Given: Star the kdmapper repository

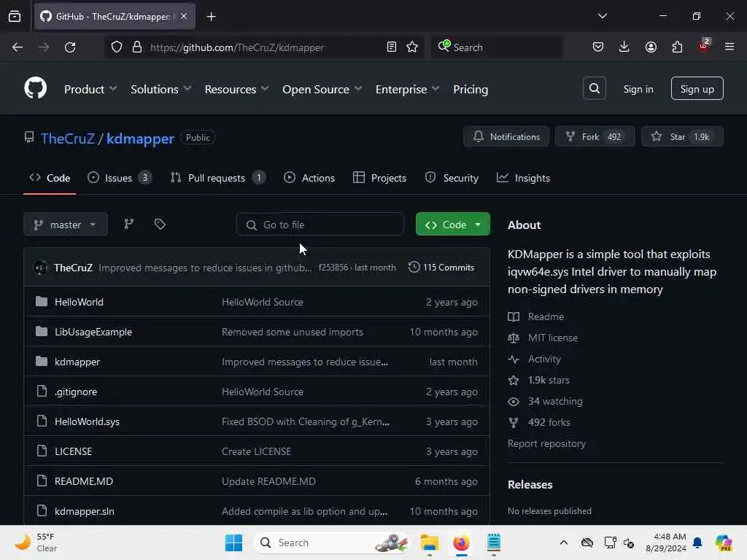Looking at the screenshot, I should 682,136.
